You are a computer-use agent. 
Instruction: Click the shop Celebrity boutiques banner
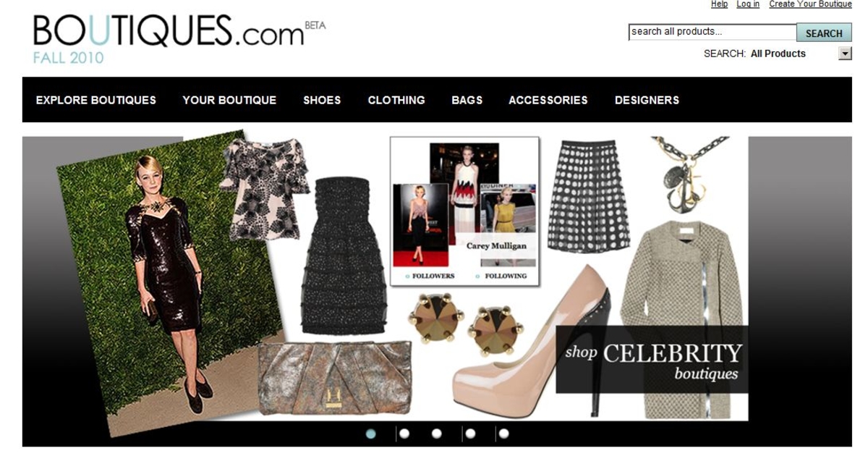(x=652, y=360)
